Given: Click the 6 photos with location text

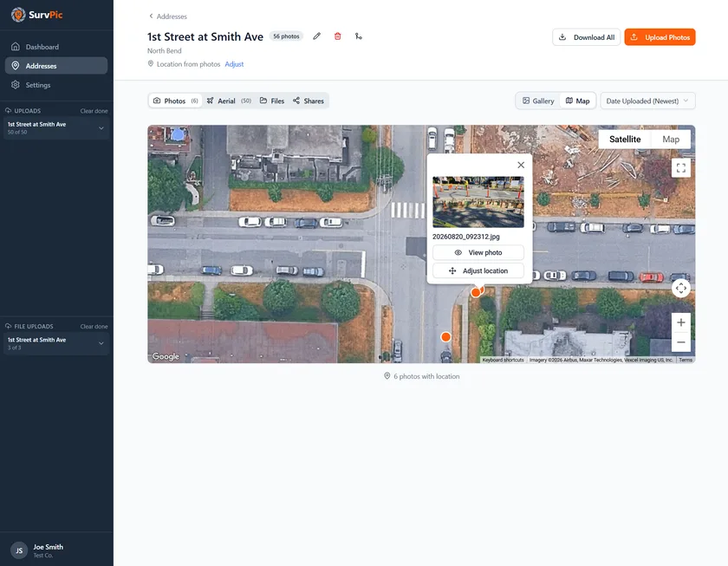Looking at the screenshot, I should click(426, 376).
